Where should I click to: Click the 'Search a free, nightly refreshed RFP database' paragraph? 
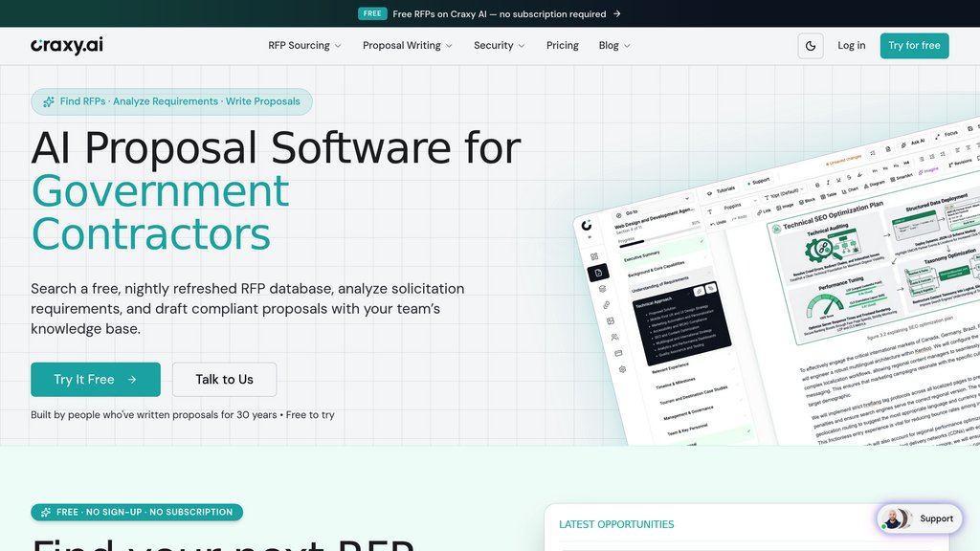click(x=248, y=309)
